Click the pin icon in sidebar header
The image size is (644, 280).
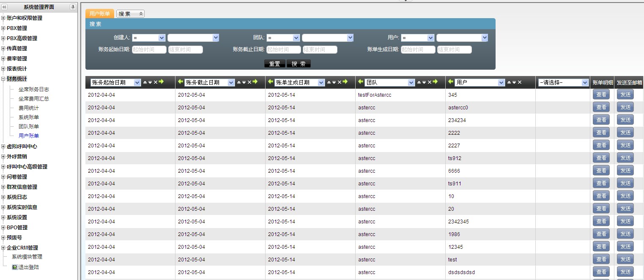coord(73,7)
